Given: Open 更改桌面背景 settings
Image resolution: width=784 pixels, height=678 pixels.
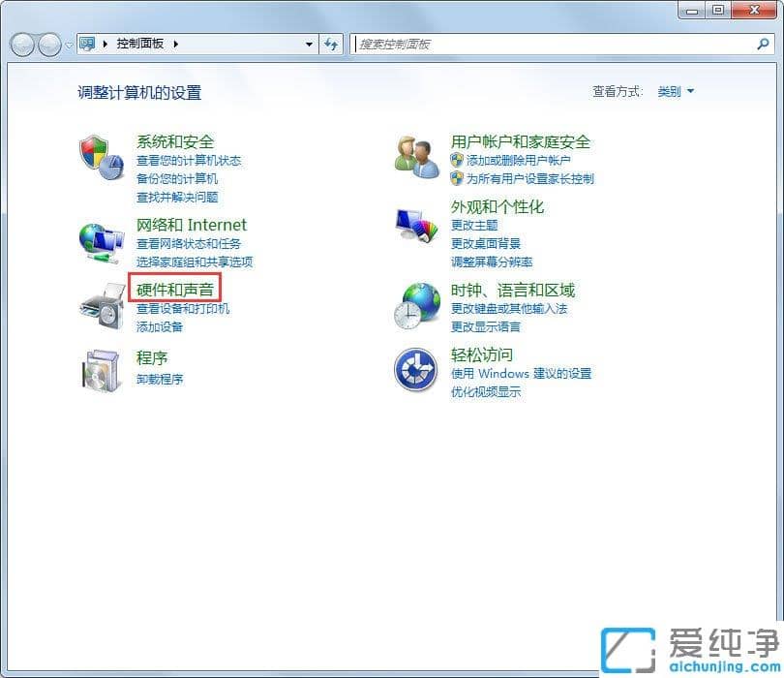Looking at the screenshot, I should coord(486,243).
